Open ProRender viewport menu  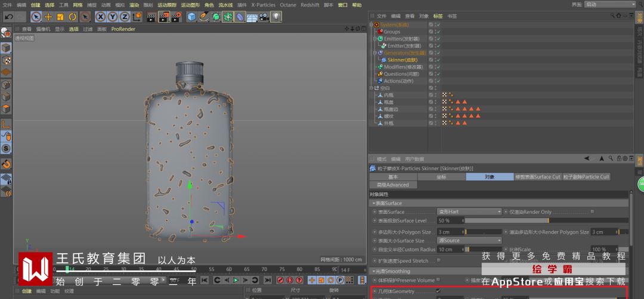coord(123,29)
